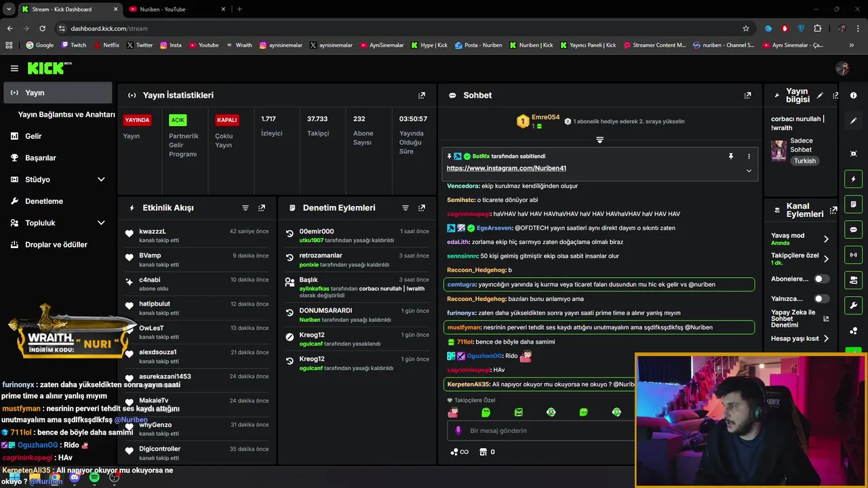Screen dimensions: 868x488
Task: Collapse the gift leaderboard handle above pinned message
Action: tap(599, 140)
